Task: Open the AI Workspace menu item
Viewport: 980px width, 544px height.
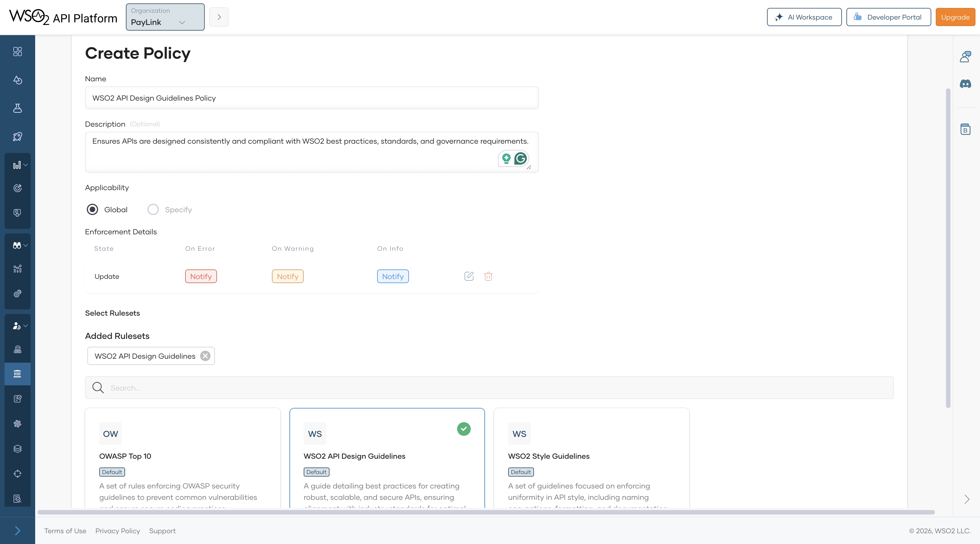Action: pyautogui.click(x=804, y=17)
